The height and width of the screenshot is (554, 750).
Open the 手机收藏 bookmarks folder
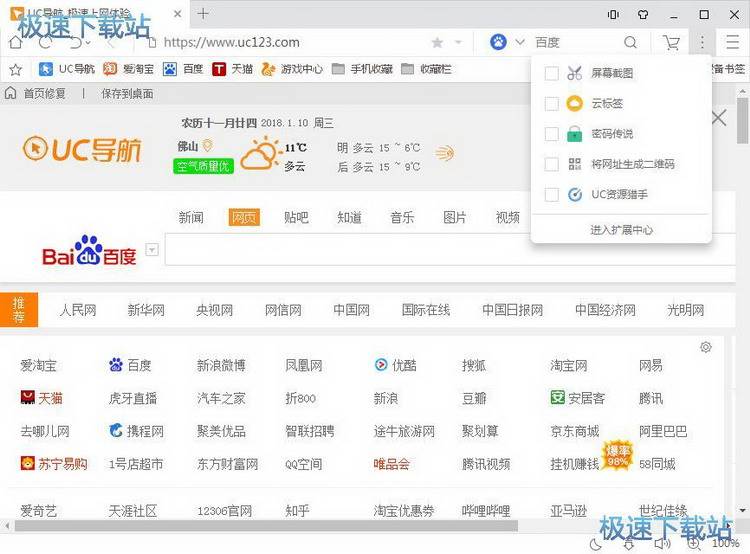click(362, 69)
